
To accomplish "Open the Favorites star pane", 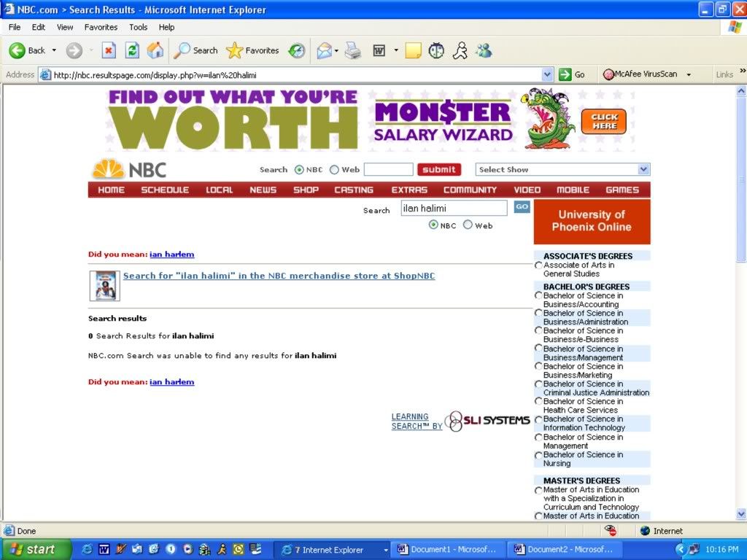I will 252,50.
